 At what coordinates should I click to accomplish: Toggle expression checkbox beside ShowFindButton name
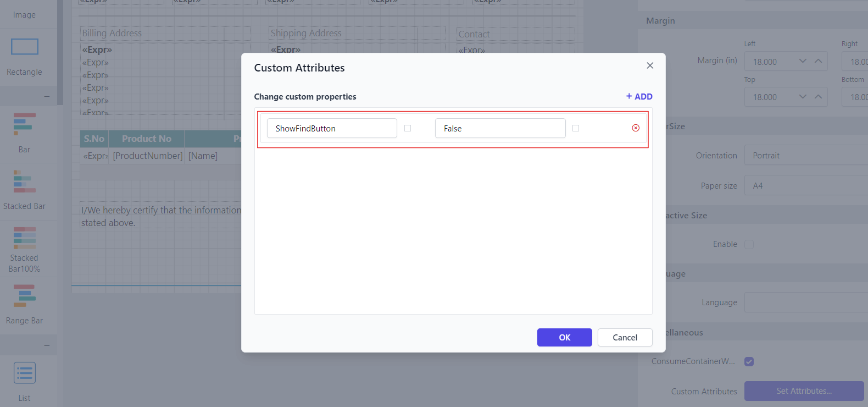[x=408, y=128]
